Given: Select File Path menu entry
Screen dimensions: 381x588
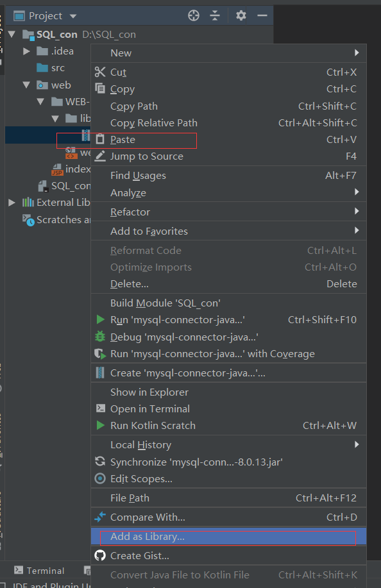Looking at the screenshot, I should pyautogui.click(x=229, y=498).
